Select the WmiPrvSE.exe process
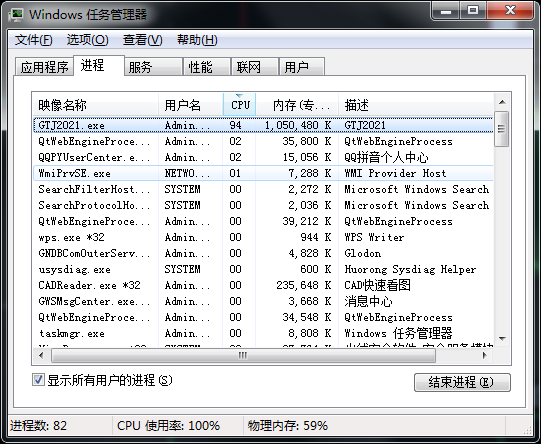 point(263,173)
